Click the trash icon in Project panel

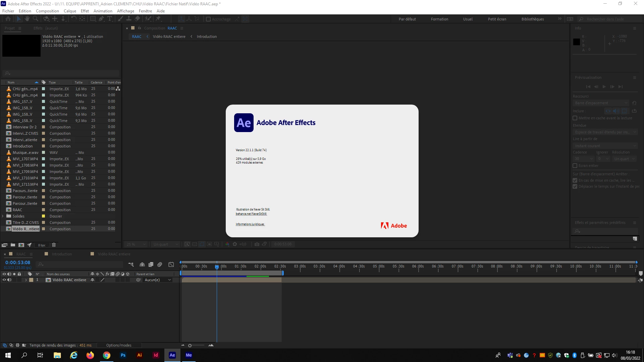(x=54, y=245)
